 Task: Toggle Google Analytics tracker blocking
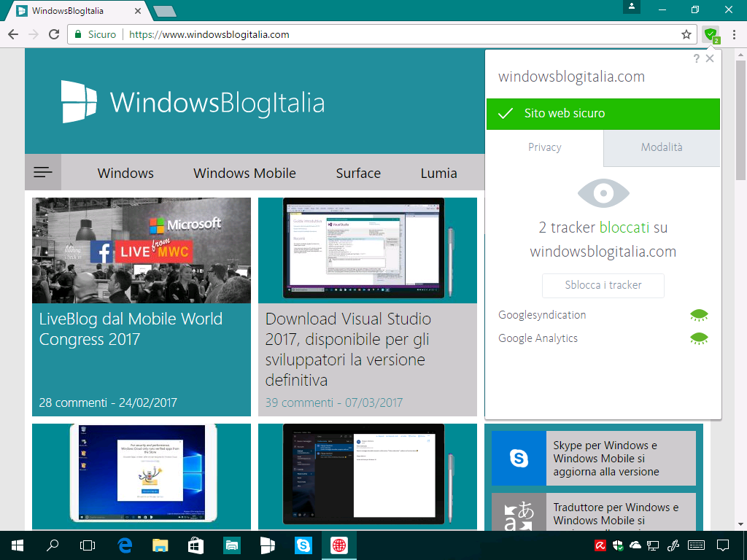click(x=699, y=338)
